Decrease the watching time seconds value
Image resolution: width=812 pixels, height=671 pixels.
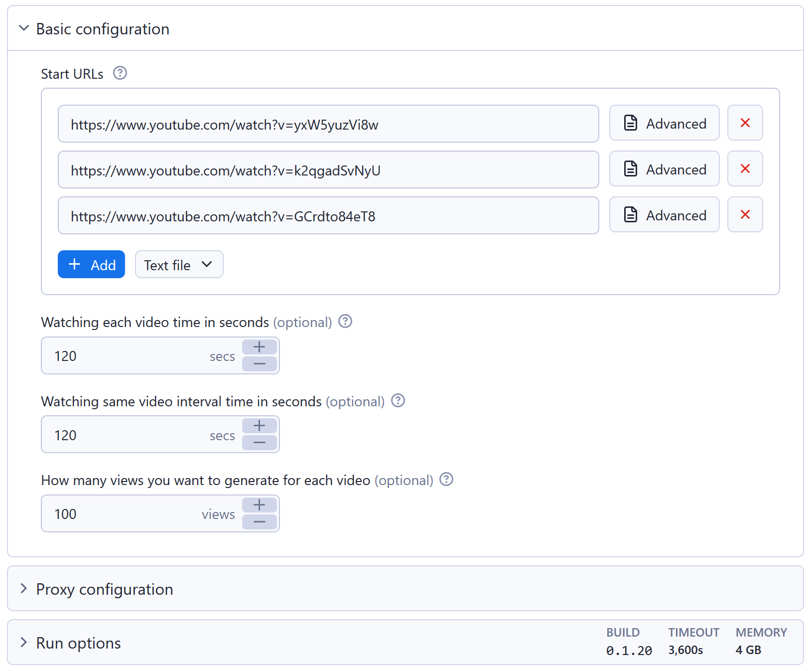259,364
